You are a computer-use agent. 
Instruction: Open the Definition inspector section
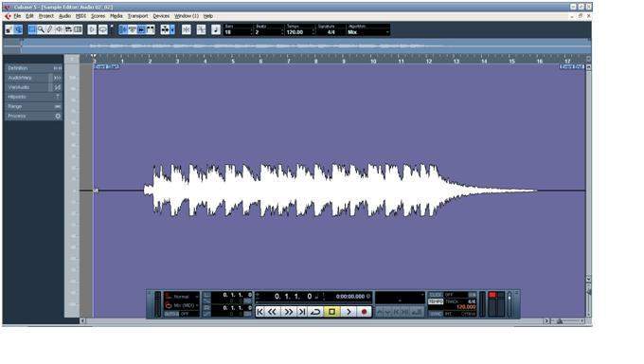click(34, 68)
